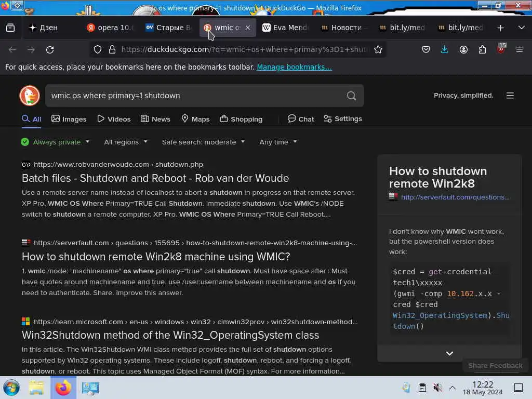532x399 pixels.
Task: Click the show desktop notification square icon
Action: coord(518,388)
